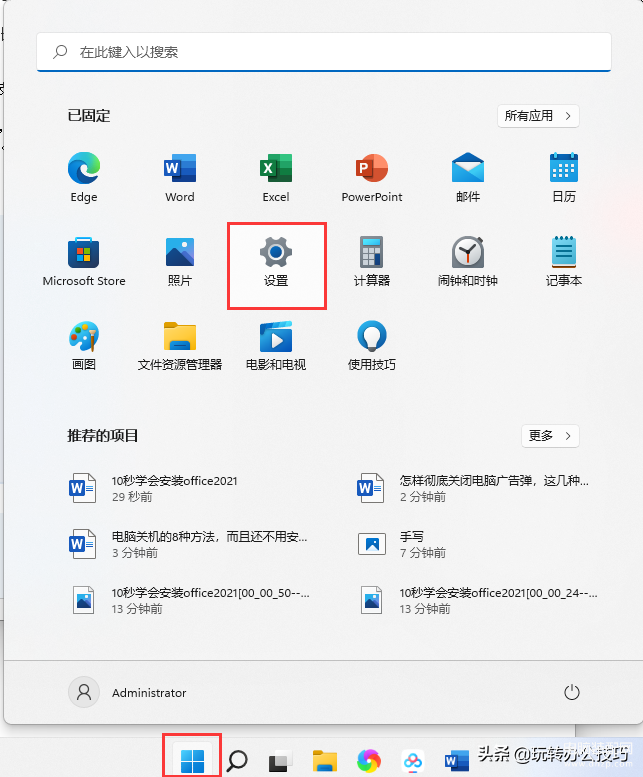
Task: Click the power button icon
Action: click(572, 692)
